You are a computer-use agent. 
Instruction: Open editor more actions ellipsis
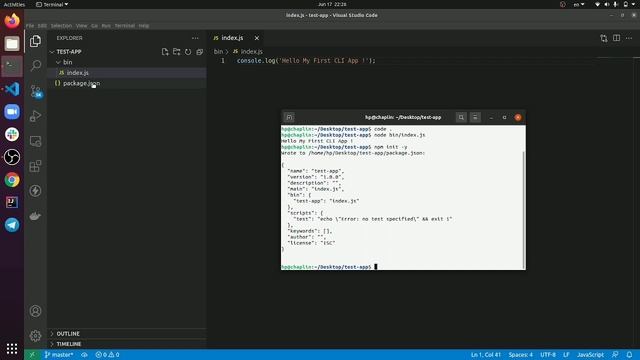(629, 38)
